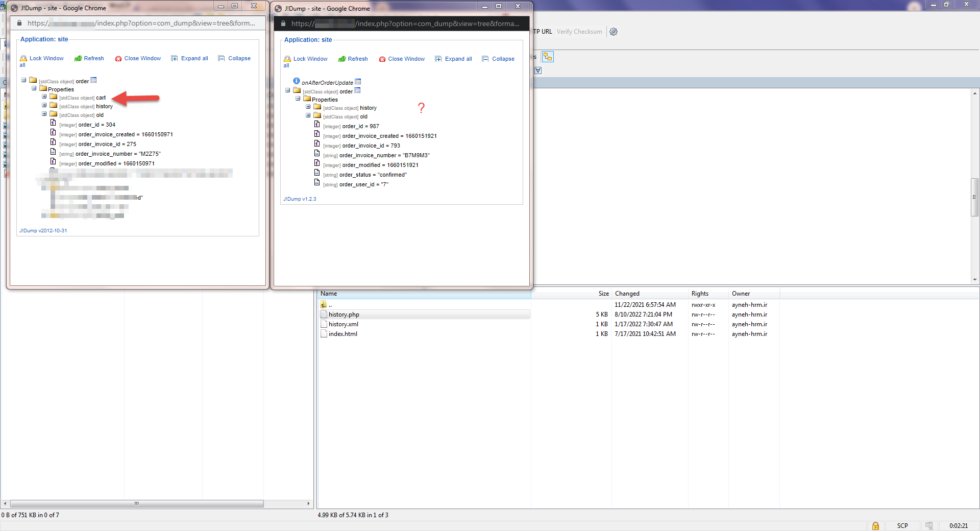Click the left panel horizontal scrollbar

pos(136,504)
